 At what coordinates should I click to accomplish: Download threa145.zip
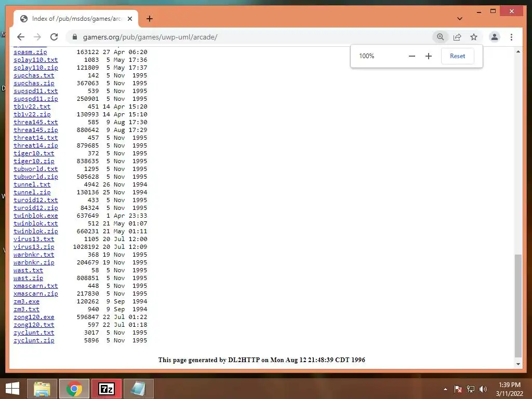(36, 130)
